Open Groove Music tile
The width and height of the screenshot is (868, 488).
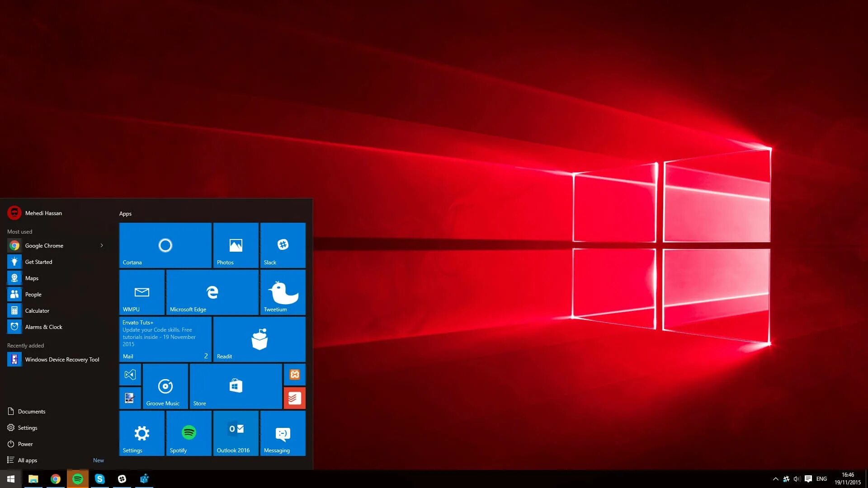(166, 386)
